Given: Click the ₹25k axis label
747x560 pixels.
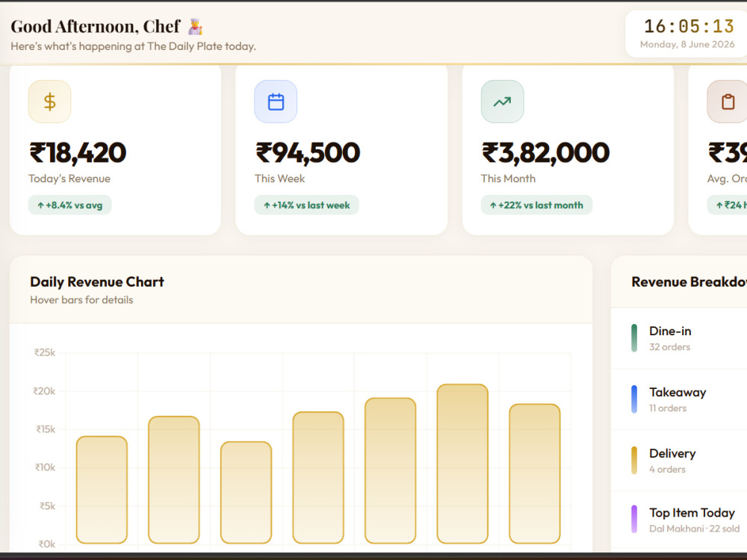Looking at the screenshot, I should pos(44,352).
